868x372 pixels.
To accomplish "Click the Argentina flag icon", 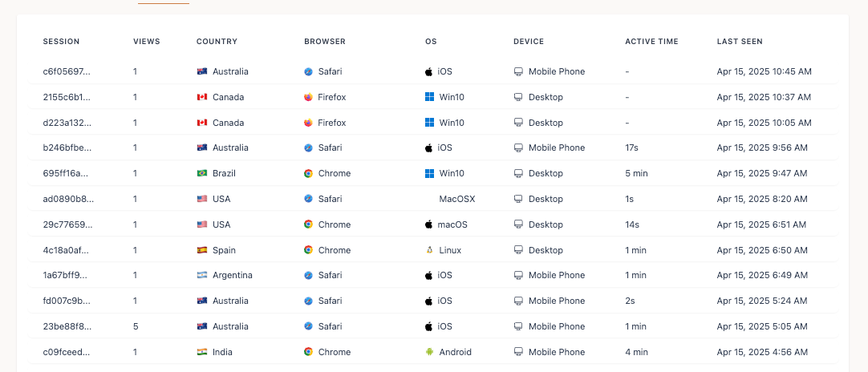I will click(x=202, y=275).
